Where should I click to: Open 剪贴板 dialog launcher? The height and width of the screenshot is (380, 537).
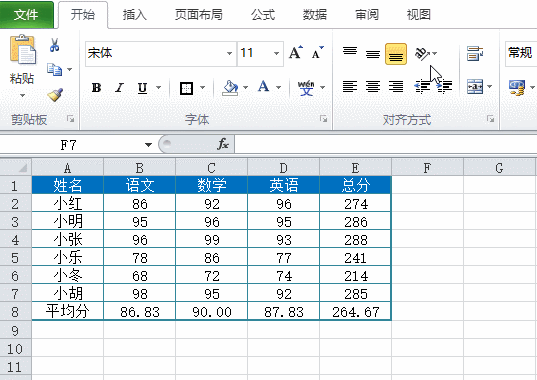pos(71,119)
